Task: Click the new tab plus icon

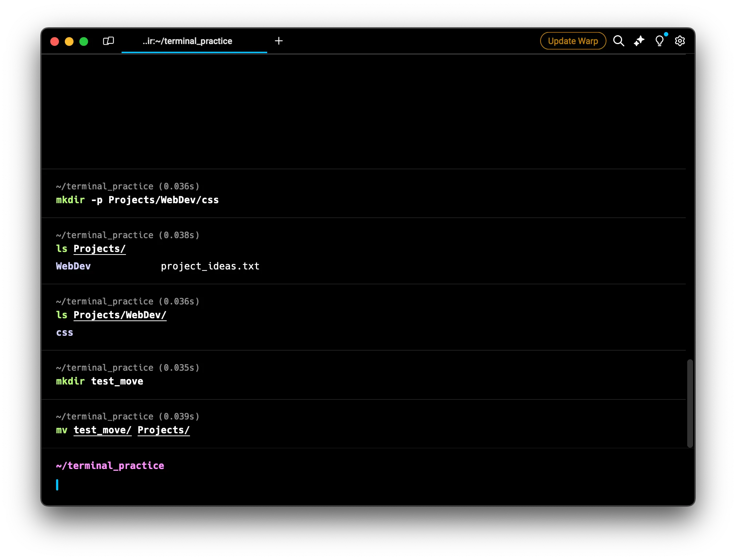Action: point(278,41)
